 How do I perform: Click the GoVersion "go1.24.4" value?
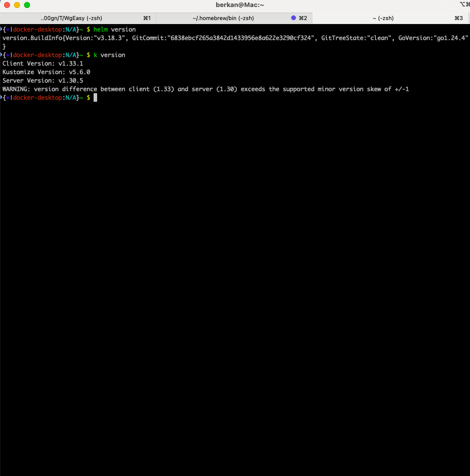[x=452, y=38]
